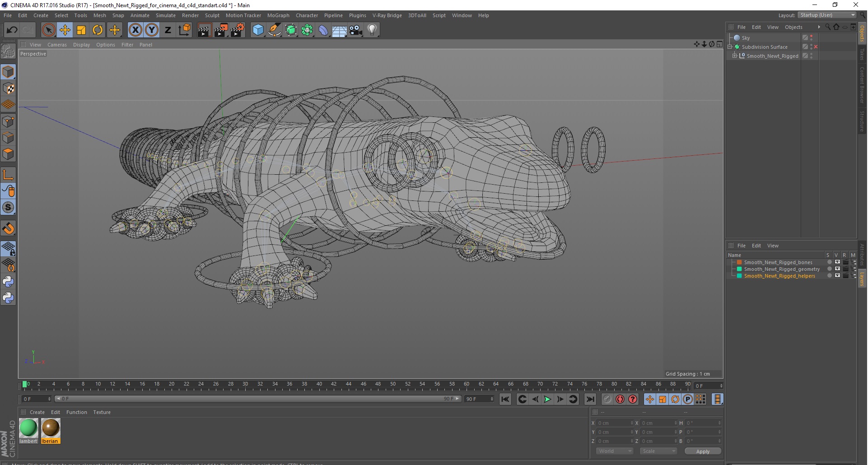Open the Scale mode dropdown
The width and height of the screenshot is (868, 465).
pyautogui.click(x=658, y=451)
